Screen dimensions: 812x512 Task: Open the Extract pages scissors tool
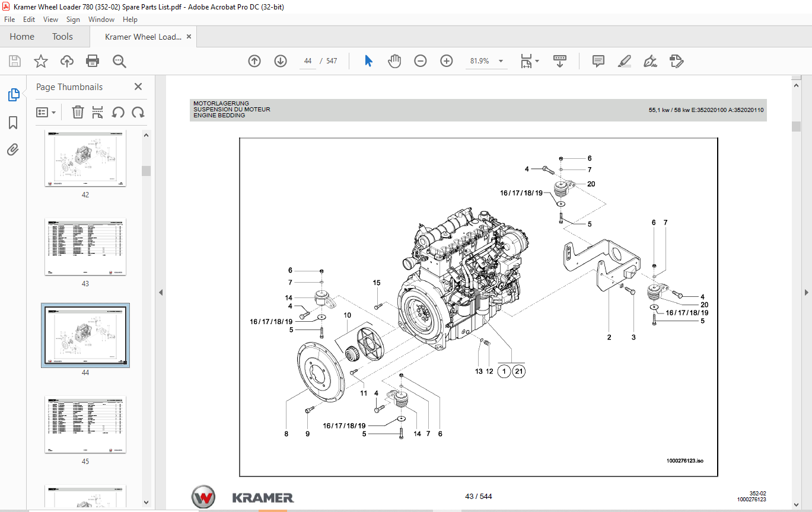coord(98,112)
